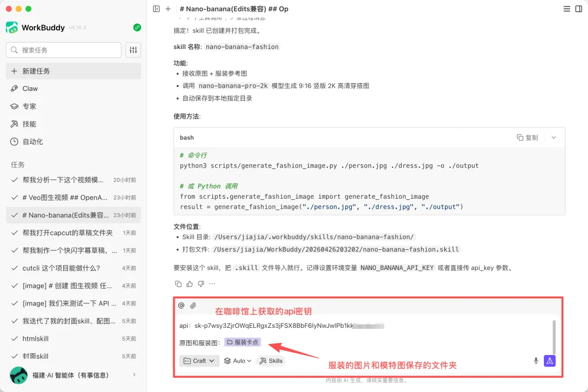Open the Skills selector

click(x=271, y=361)
